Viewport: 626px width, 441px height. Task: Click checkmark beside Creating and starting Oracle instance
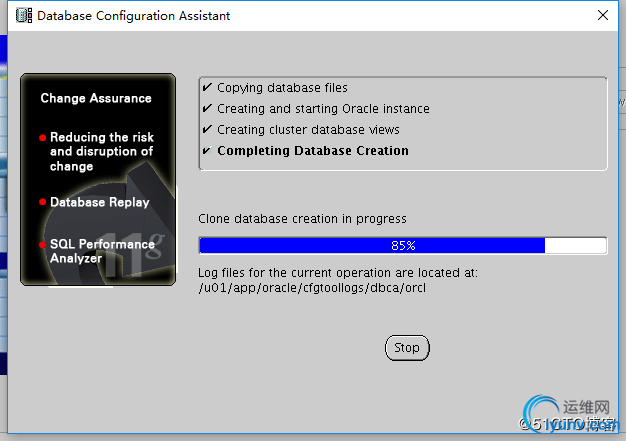click(207, 108)
